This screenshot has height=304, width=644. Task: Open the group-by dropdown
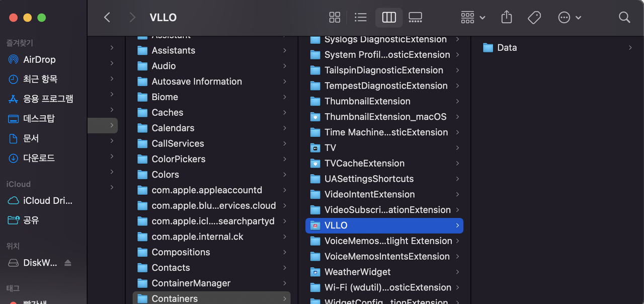[473, 18]
